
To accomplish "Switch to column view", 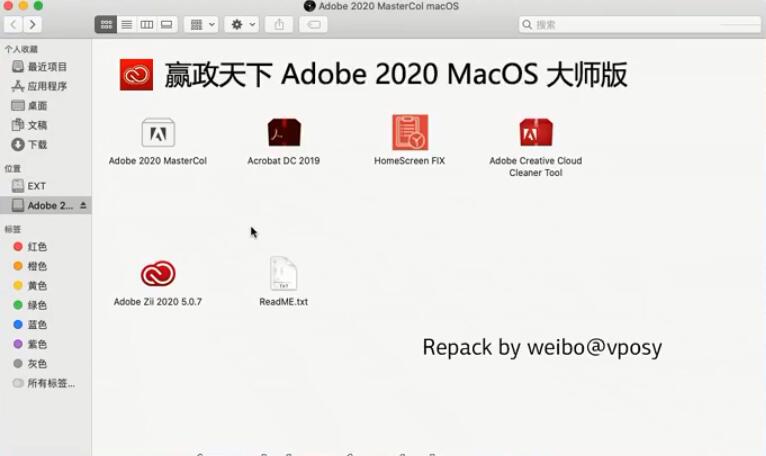I will (x=147, y=24).
